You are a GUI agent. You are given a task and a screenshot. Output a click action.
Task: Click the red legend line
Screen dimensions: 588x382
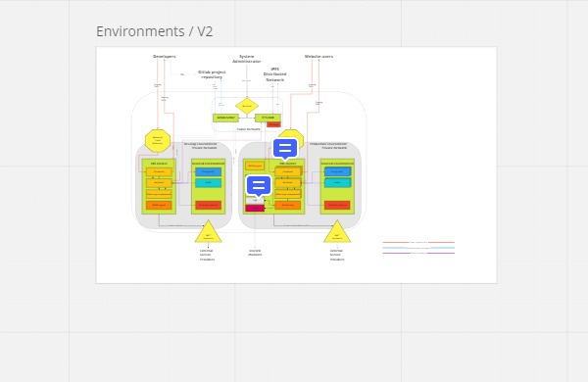[x=418, y=242]
